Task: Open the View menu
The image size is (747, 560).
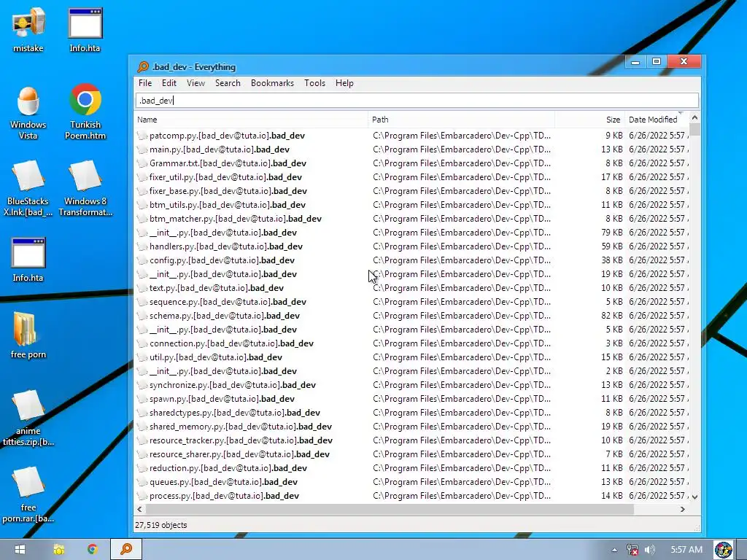Action: click(x=196, y=83)
